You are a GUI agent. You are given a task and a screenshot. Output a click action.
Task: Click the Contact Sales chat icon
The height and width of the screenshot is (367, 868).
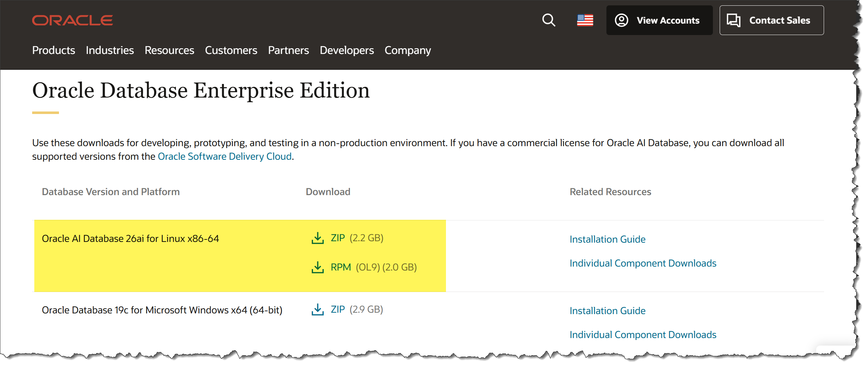pyautogui.click(x=734, y=20)
